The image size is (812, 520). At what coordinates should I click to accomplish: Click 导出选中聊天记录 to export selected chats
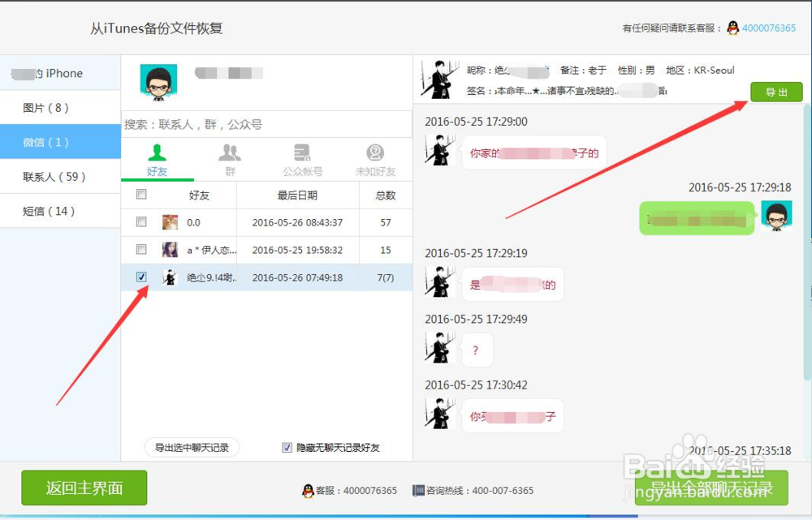pyautogui.click(x=191, y=447)
